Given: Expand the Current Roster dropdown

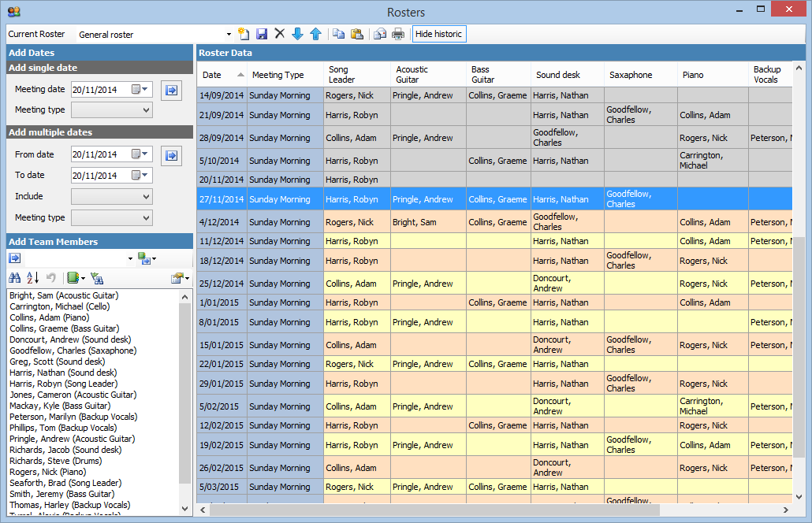Looking at the screenshot, I should tap(229, 35).
